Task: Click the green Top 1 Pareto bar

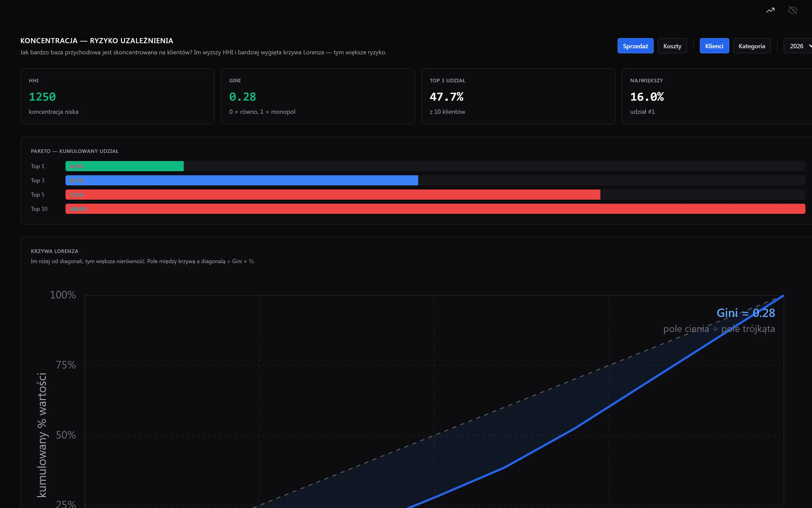Action: 125,166
